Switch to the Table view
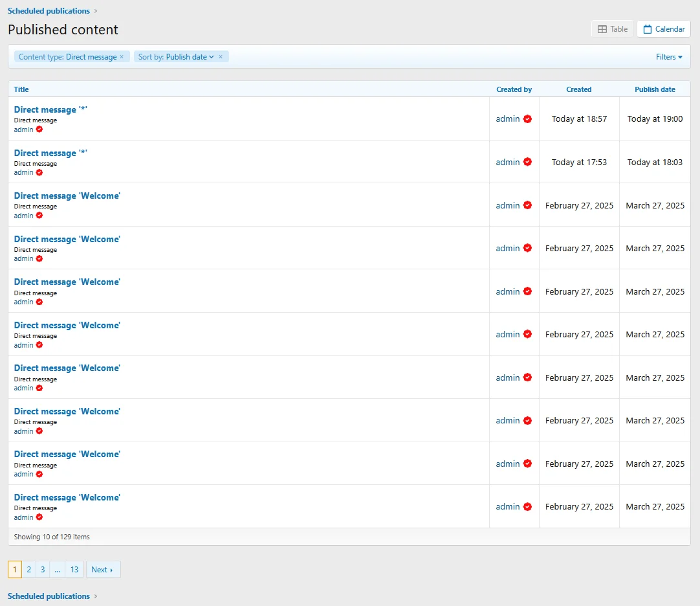 tap(611, 28)
